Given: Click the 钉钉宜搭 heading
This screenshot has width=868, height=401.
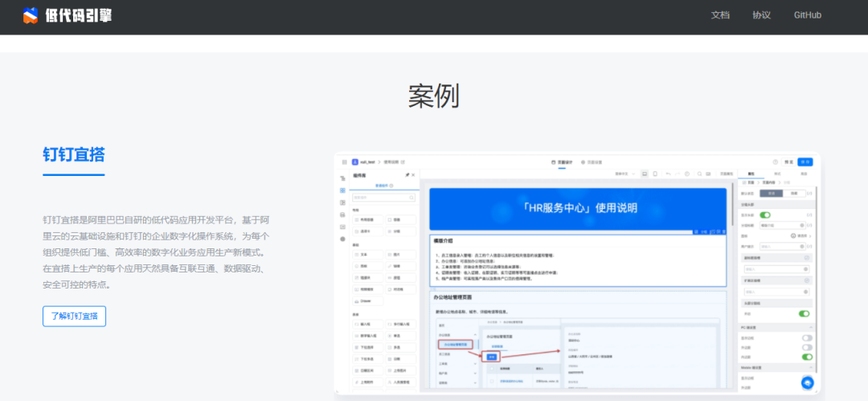Looking at the screenshot, I should (x=74, y=154).
